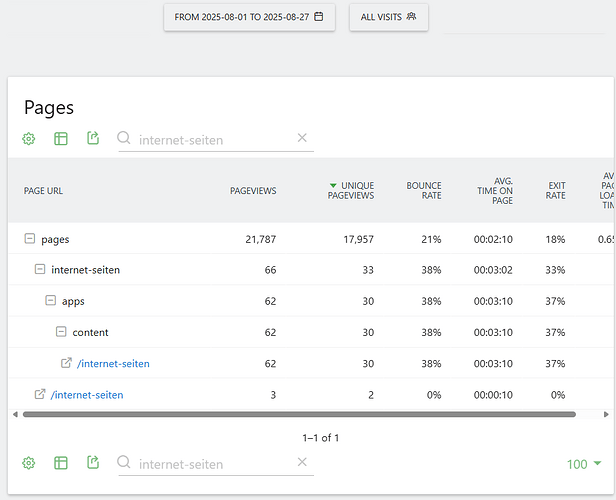Collapse the apps folder row
Image resolution: width=616 pixels, height=500 pixels.
point(50,301)
